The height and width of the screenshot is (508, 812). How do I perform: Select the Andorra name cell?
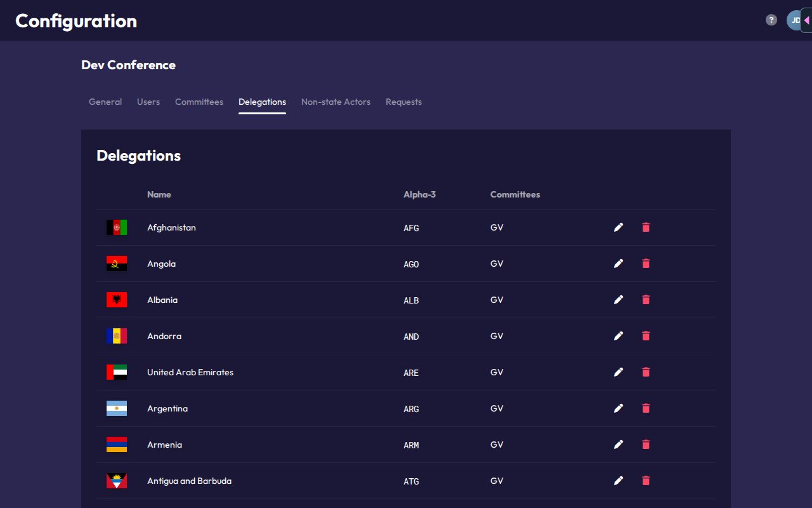(164, 336)
